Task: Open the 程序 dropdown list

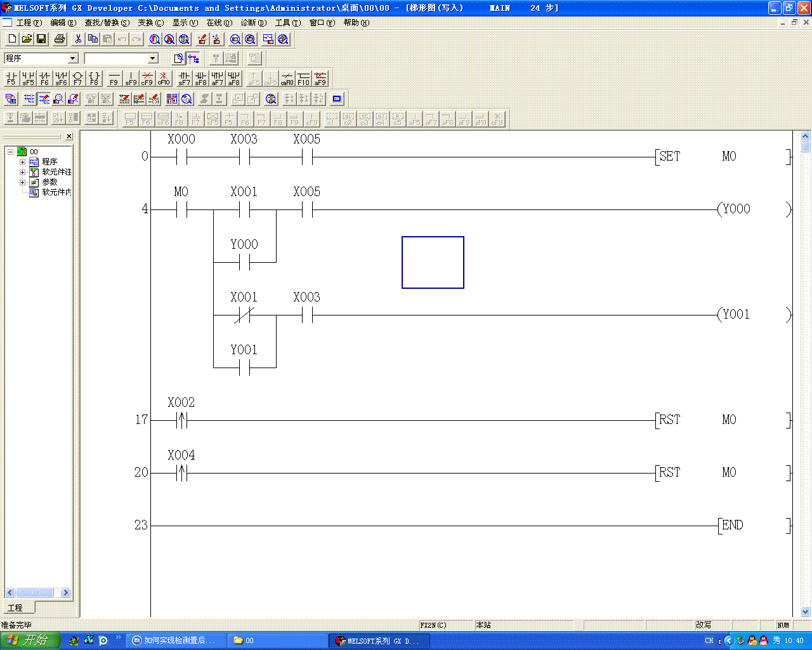Action: (x=73, y=58)
